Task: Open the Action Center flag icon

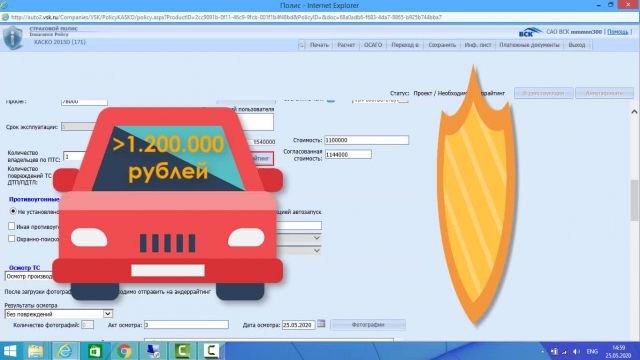Action: point(554,351)
